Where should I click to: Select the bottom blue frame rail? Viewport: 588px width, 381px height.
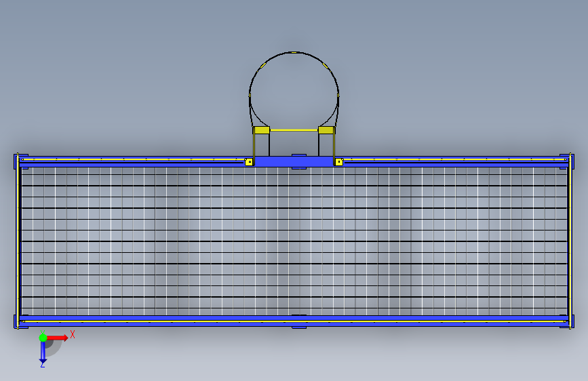pyautogui.click(x=294, y=321)
